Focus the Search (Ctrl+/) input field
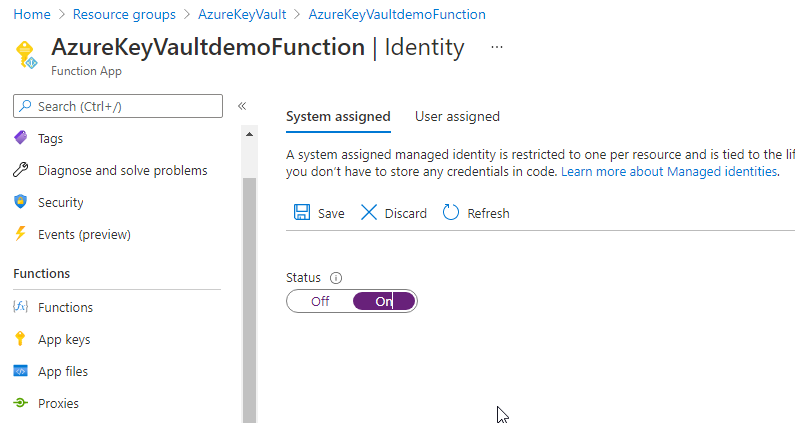The width and height of the screenshot is (795, 423). (x=118, y=106)
